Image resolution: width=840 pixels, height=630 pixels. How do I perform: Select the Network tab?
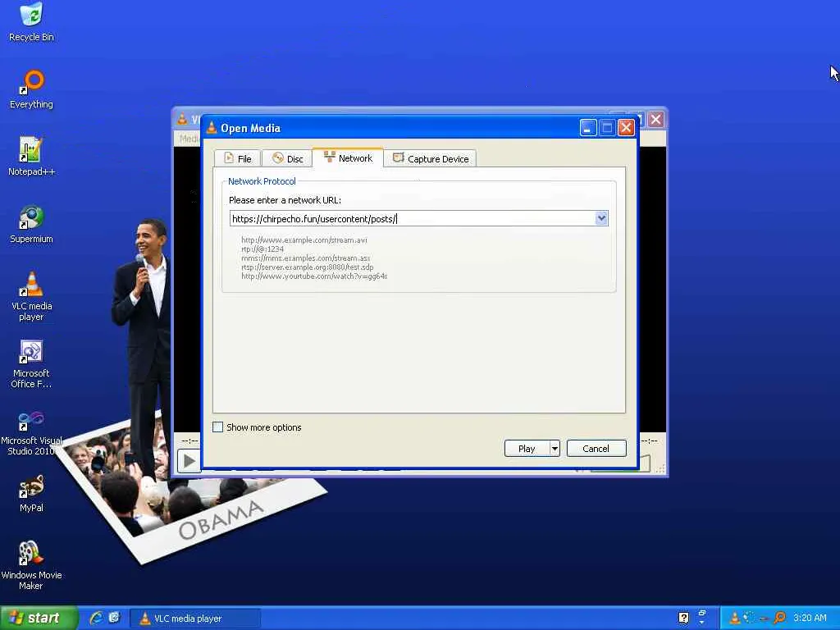(x=348, y=158)
